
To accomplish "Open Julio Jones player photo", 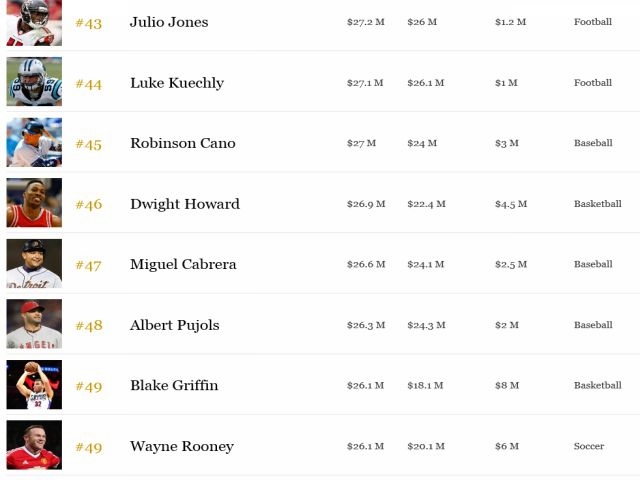I will 34,22.
